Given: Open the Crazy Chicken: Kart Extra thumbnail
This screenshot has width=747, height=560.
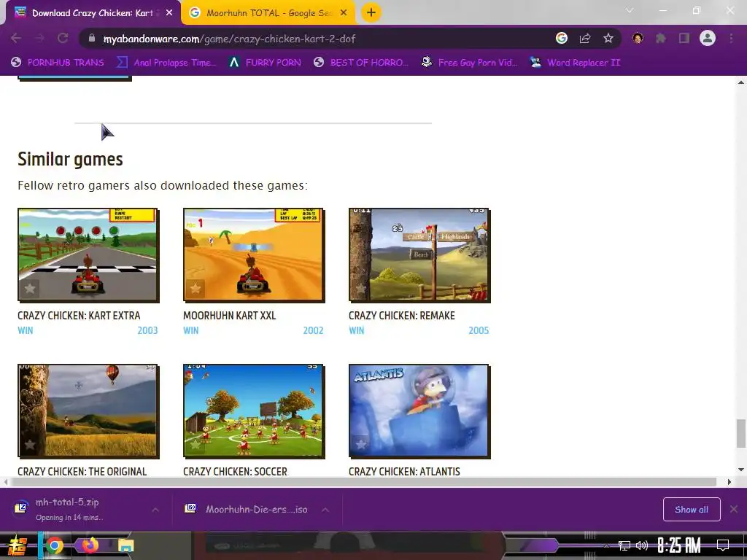Looking at the screenshot, I should point(88,254).
